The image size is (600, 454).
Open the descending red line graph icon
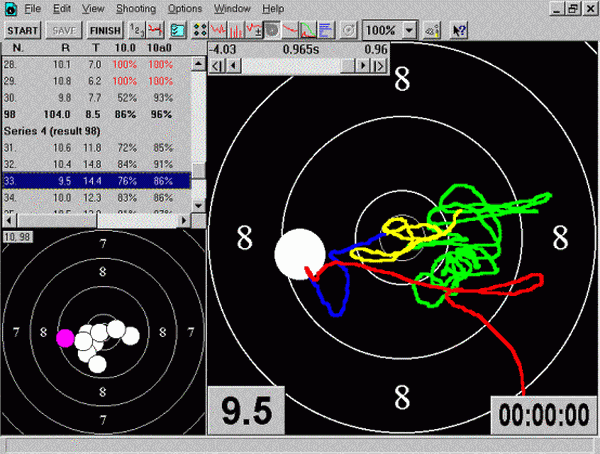click(x=290, y=30)
